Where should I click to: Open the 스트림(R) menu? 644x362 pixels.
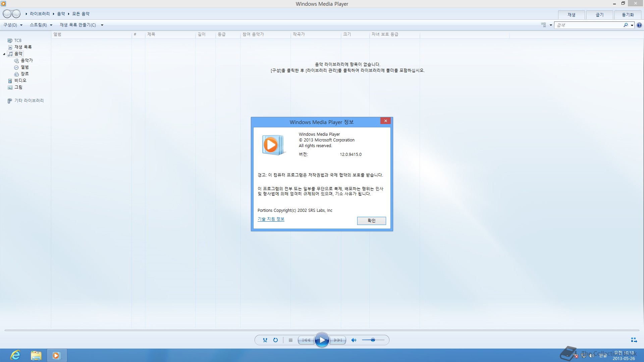[x=41, y=25]
